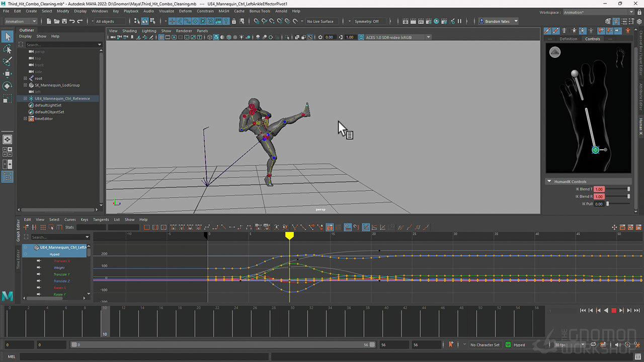Click the foot view navigation up button
This screenshot has width=644, height=362.
coord(555,52)
